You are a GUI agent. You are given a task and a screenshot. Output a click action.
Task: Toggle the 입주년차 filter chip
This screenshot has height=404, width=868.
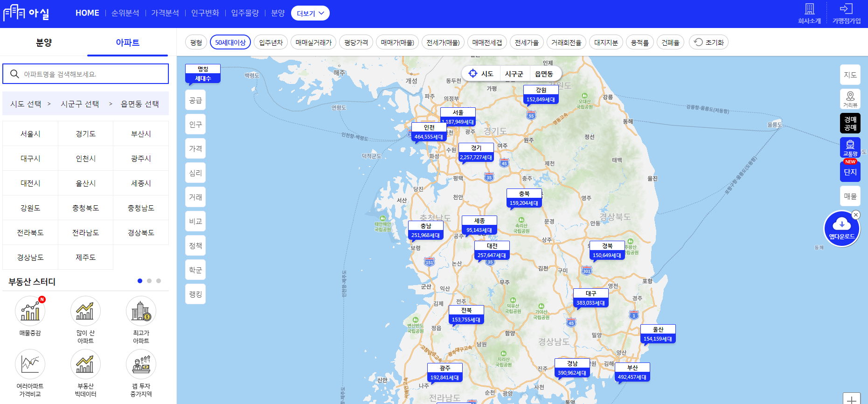[271, 42]
